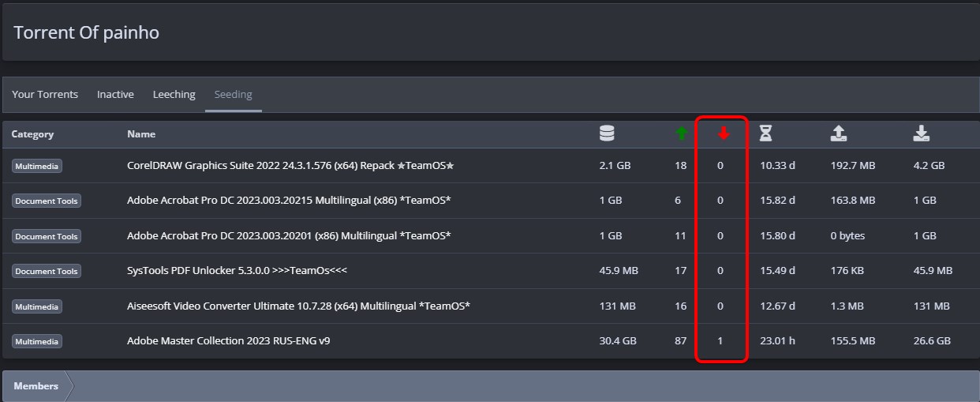
Task: Switch to the Leeching tab
Action: click(x=174, y=94)
